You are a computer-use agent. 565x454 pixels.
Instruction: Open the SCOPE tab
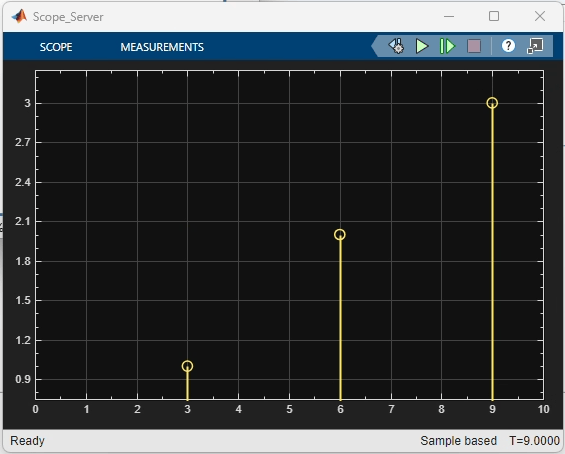click(56, 47)
